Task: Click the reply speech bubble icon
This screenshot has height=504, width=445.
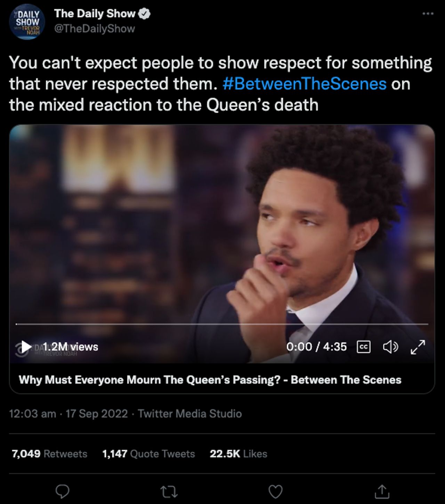Action: (63, 491)
